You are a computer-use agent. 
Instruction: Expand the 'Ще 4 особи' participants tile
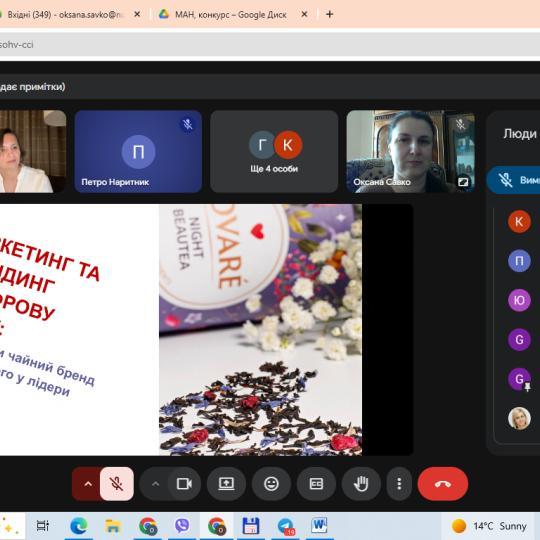click(x=274, y=152)
